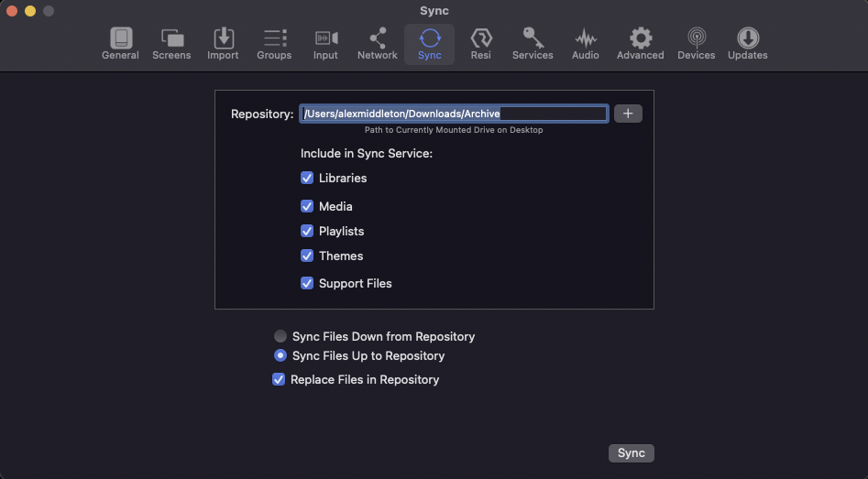The image size is (868, 479).
Task: Open the Advanced preferences pane
Action: point(641,44)
